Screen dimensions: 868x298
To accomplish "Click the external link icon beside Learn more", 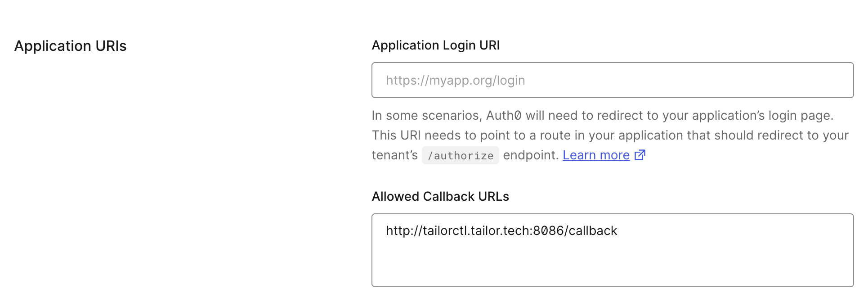I will coord(640,155).
